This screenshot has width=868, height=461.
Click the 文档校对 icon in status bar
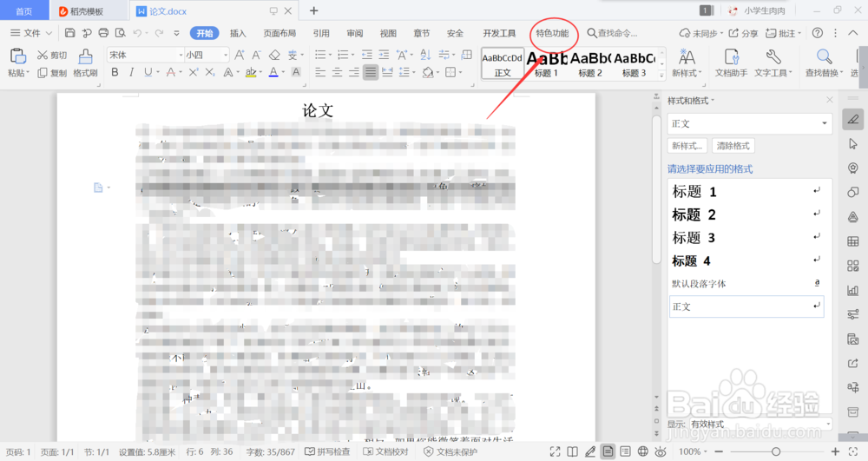point(385,451)
